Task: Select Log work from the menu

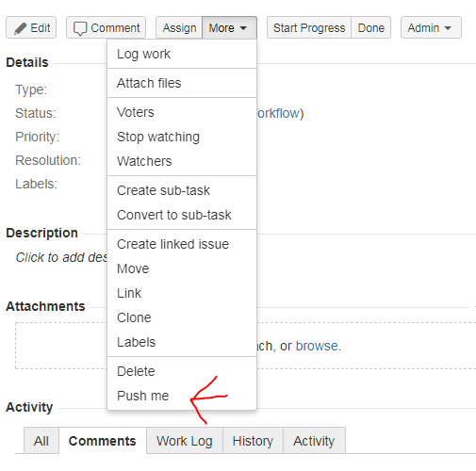Action: (182, 54)
